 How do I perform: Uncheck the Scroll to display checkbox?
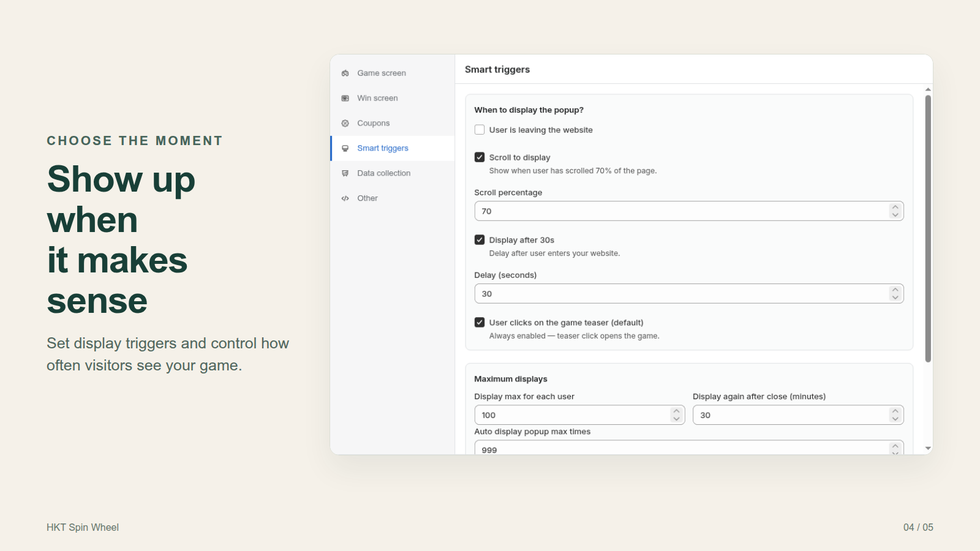click(480, 157)
